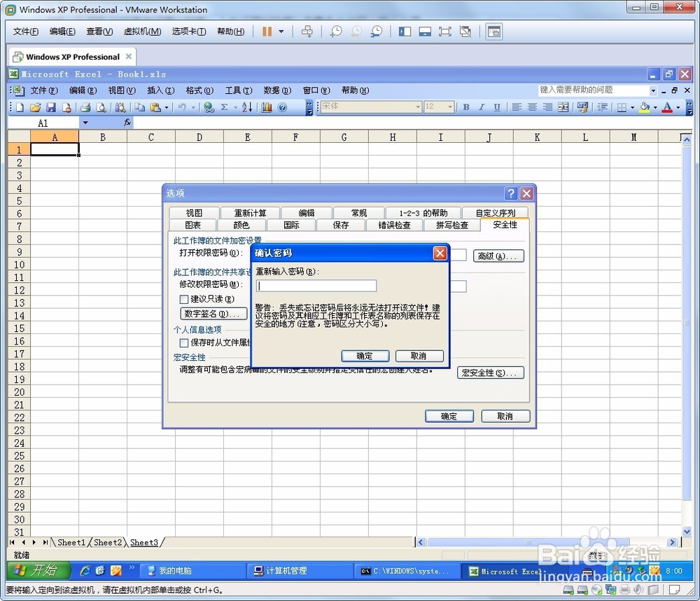Toggle 保存时从文件属性 checkbox
This screenshot has width=700, height=601.
(184, 343)
